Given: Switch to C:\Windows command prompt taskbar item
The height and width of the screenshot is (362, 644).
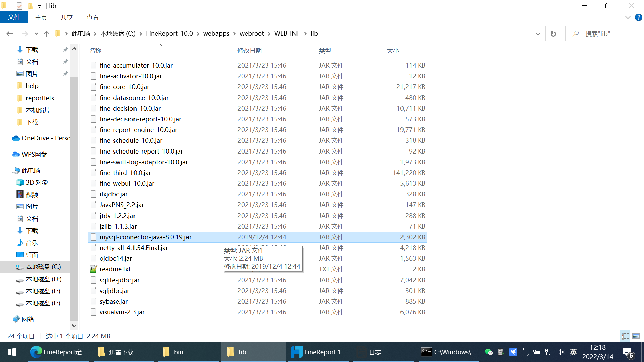Looking at the screenshot, I should coord(448,352).
